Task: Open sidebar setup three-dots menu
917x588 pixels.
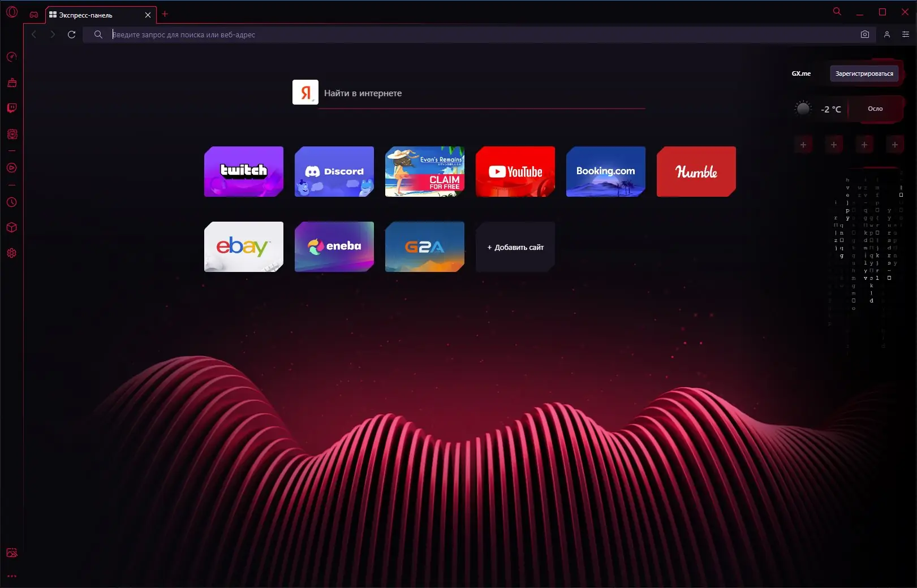Action: 12,576
